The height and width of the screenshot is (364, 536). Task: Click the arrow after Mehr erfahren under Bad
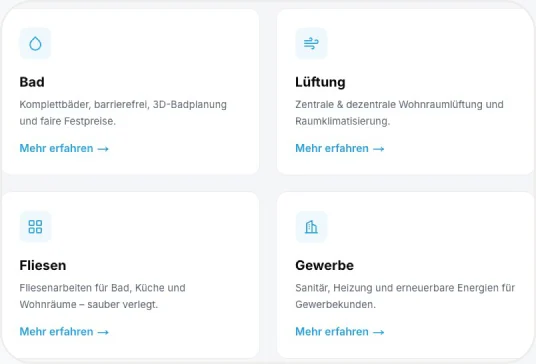click(103, 149)
